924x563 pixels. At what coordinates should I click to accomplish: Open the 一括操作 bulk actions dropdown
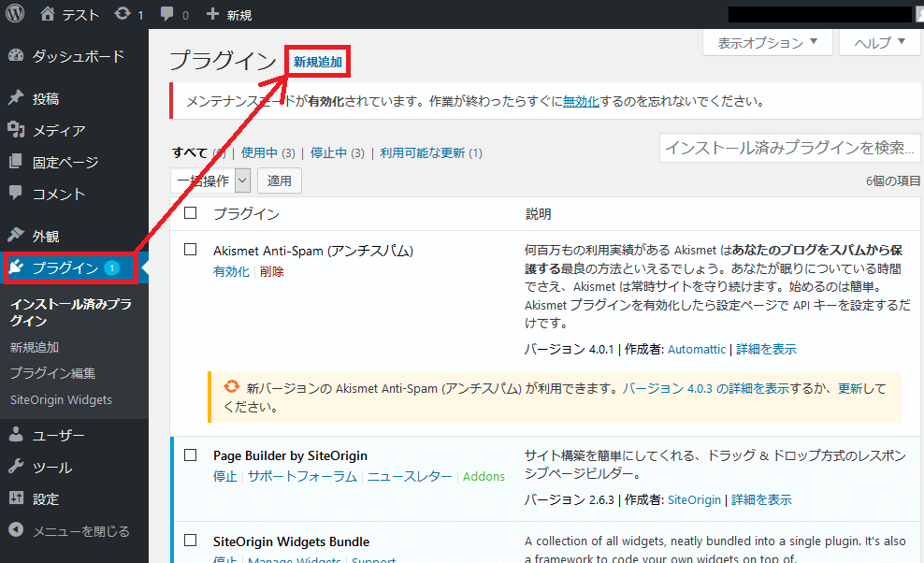[210, 180]
